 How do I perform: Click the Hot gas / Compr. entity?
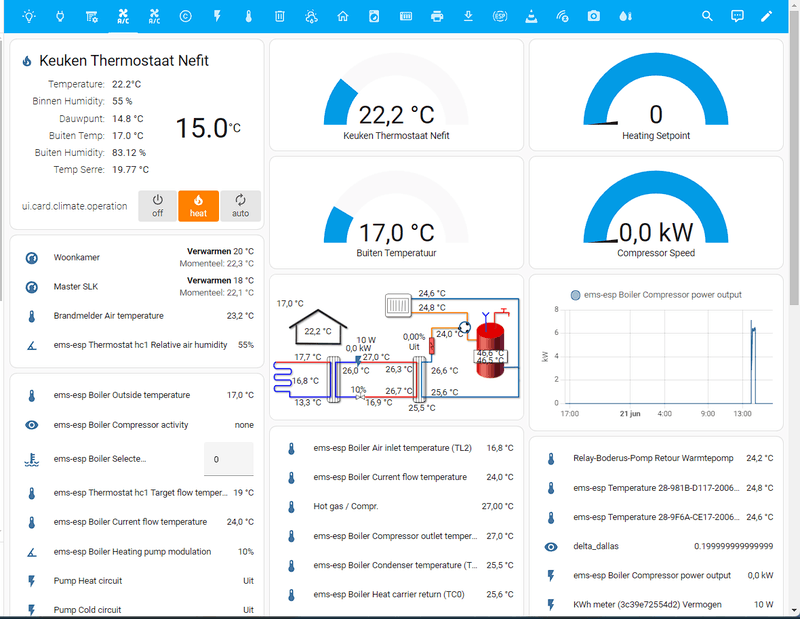[398, 507]
